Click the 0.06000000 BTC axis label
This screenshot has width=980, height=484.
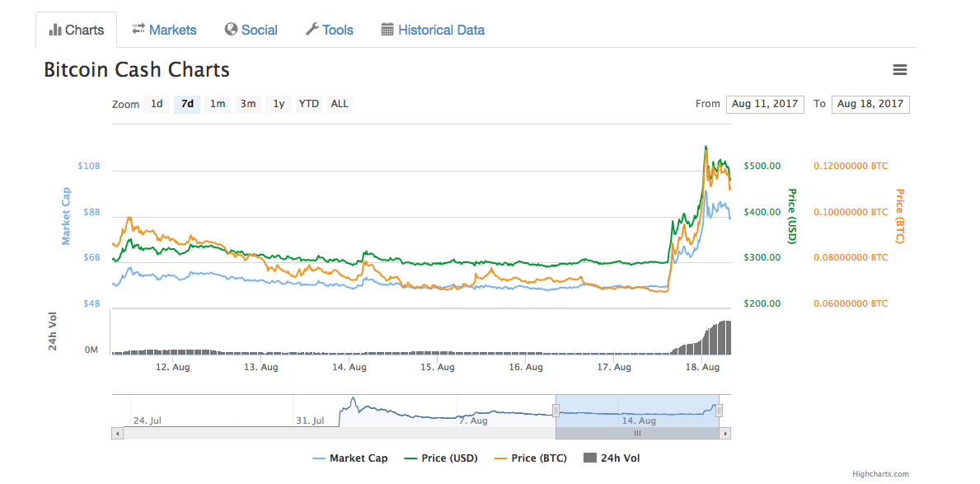(x=851, y=304)
